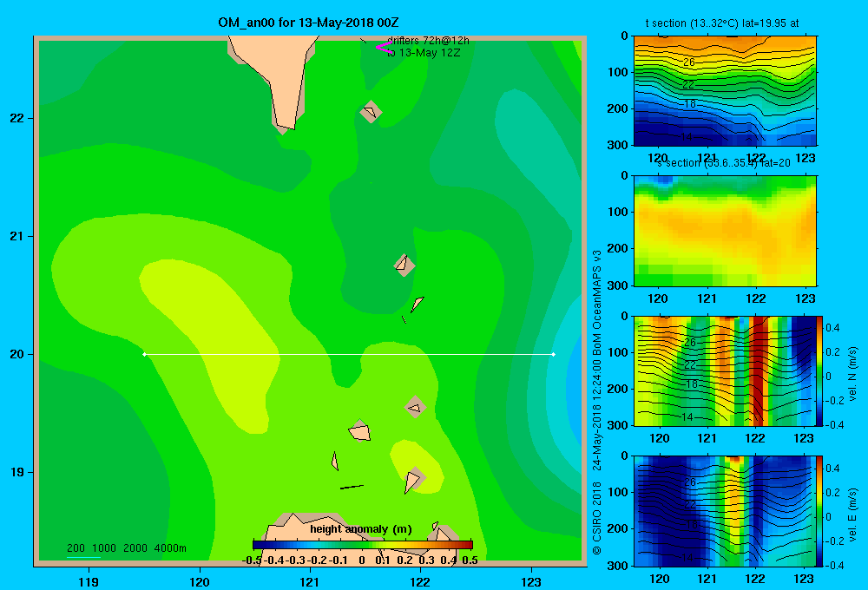The width and height of the screenshot is (868, 590).
Task: Click the title "OM_an00 for 13-May-2018 00Z"
Action: (x=308, y=23)
